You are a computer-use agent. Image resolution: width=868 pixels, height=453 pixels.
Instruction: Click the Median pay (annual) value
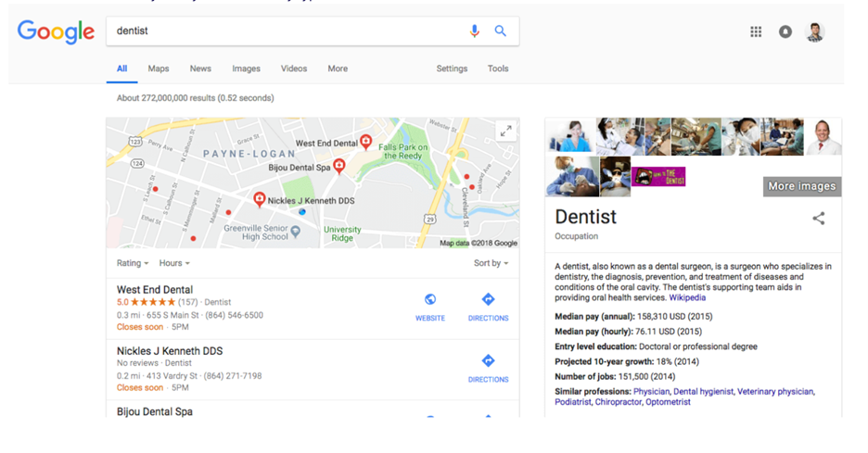click(x=675, y=317)
